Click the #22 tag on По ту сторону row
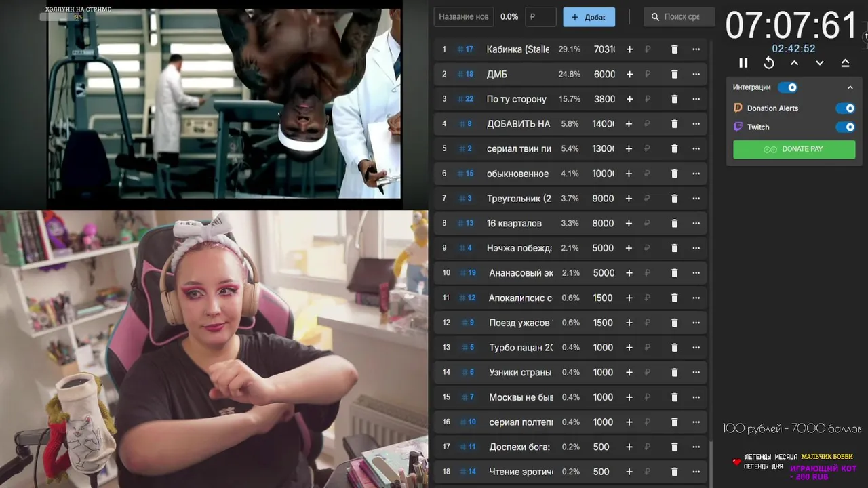The image size is (868, 488). click(466, 99)
